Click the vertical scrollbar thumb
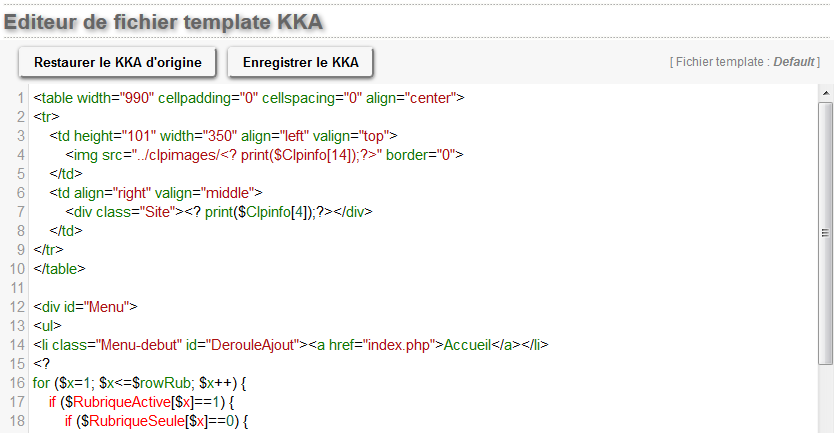The height and width of the screenshot is (433, 834). coord(825,232)
